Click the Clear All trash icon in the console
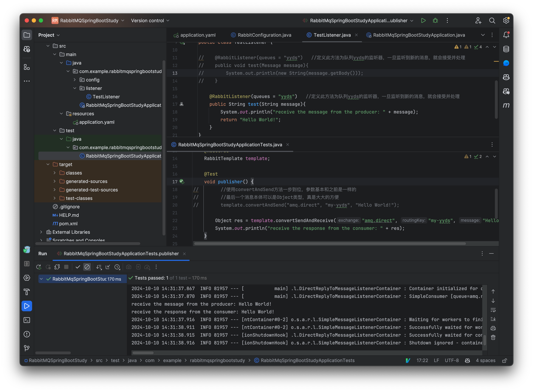This screenshot has width=533, height=392. [x=493, y=337]
